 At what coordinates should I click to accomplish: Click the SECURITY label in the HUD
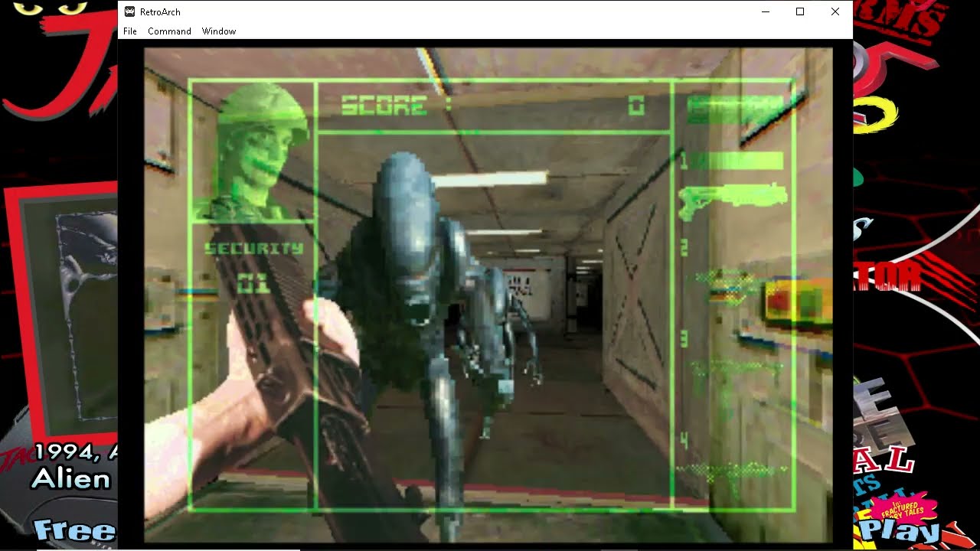[x=254, y=248]
